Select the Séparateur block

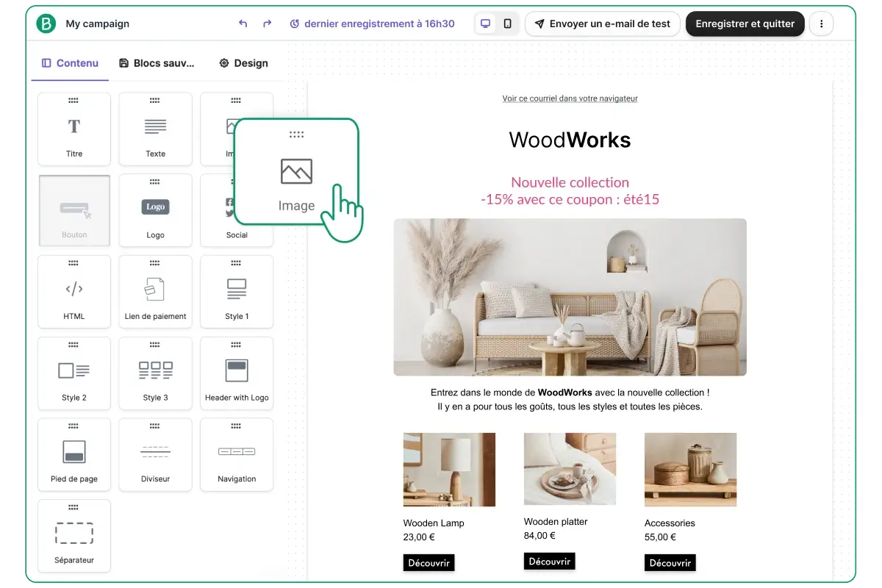click(73, 536)
